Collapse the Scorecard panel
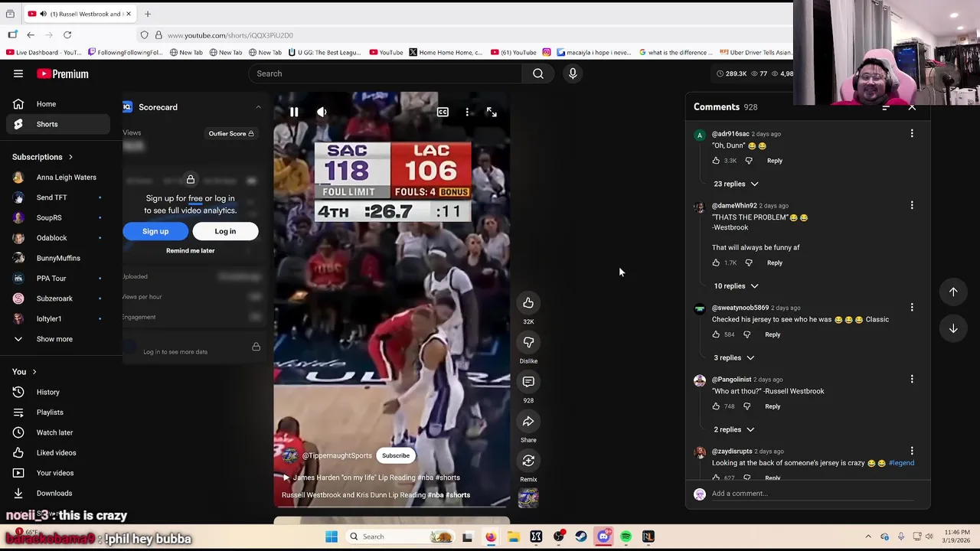The height and width of the screenshot is (551, 980). tap(258, 107)
